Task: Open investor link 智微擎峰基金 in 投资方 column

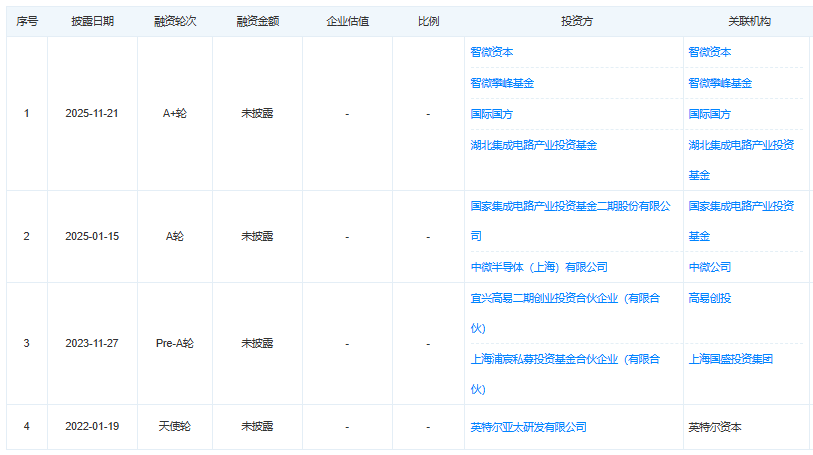Action: [502, 83]
